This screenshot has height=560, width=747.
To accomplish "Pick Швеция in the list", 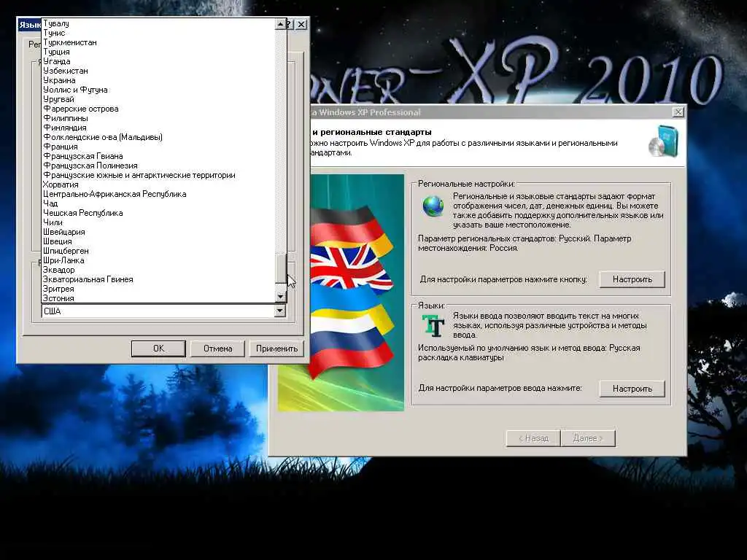I will click(158, 241).
